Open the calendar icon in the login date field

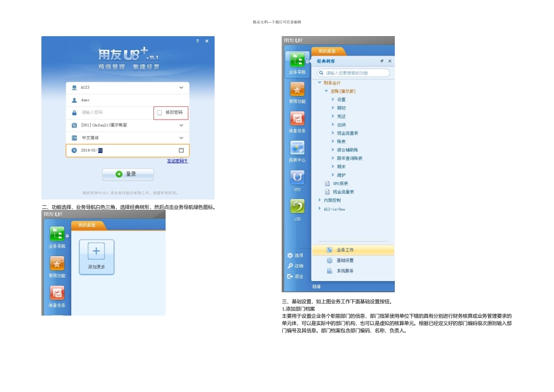coord(181,150)
